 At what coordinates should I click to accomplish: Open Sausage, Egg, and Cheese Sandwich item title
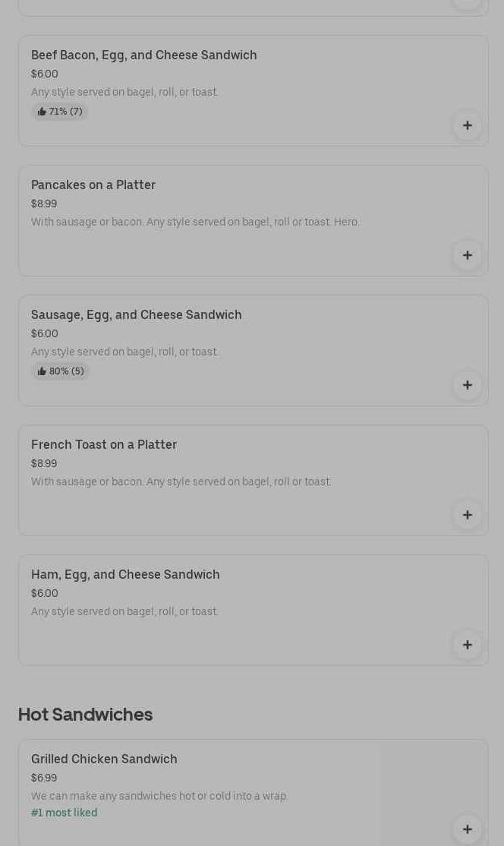[x=137, y=315]
